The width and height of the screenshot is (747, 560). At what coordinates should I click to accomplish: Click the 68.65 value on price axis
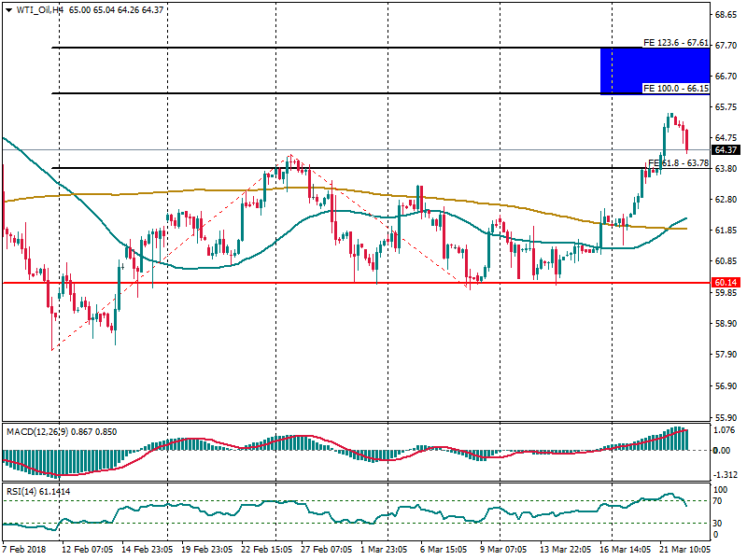point(726,15)
